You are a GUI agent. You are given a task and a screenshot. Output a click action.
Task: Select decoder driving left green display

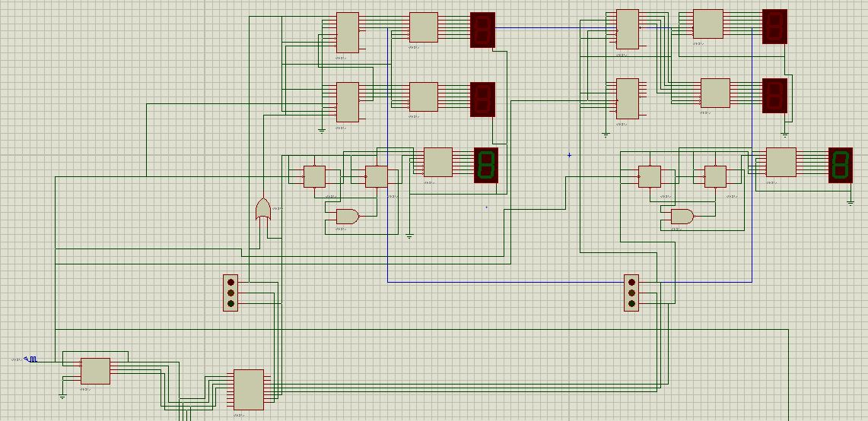coord(438,162)
